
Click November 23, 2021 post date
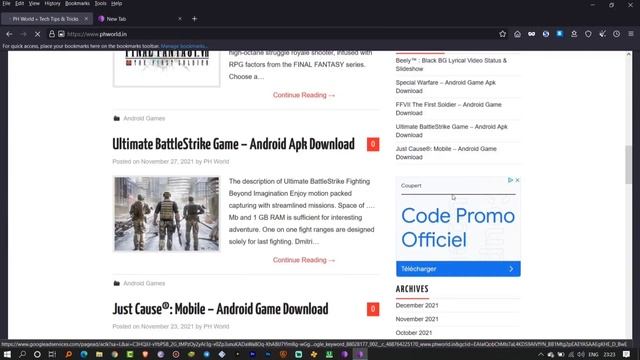pos(167,327)
